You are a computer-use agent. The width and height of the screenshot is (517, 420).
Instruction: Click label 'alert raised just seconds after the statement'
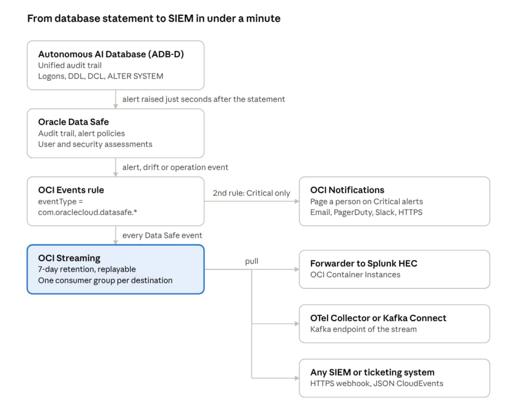click(203, 99)
